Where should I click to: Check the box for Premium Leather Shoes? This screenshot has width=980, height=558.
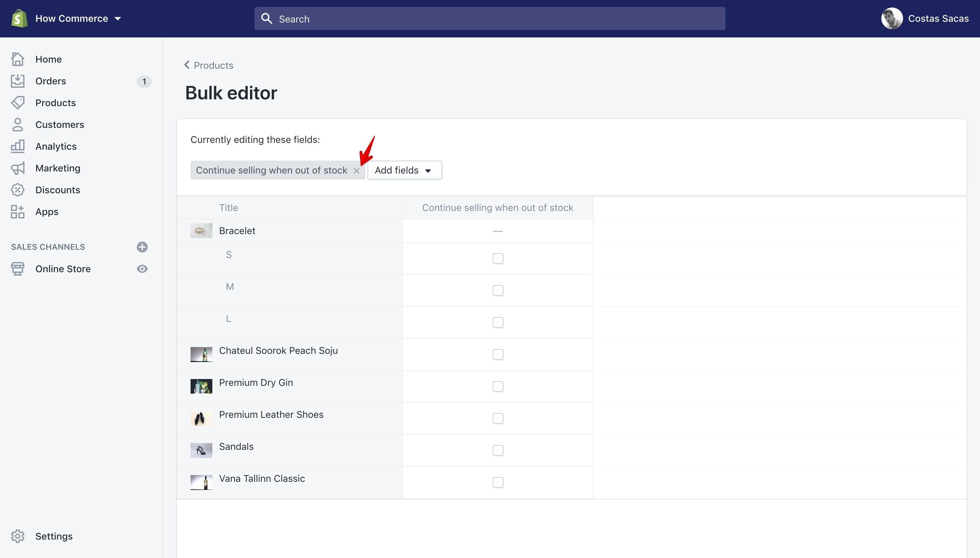point(498,419)
